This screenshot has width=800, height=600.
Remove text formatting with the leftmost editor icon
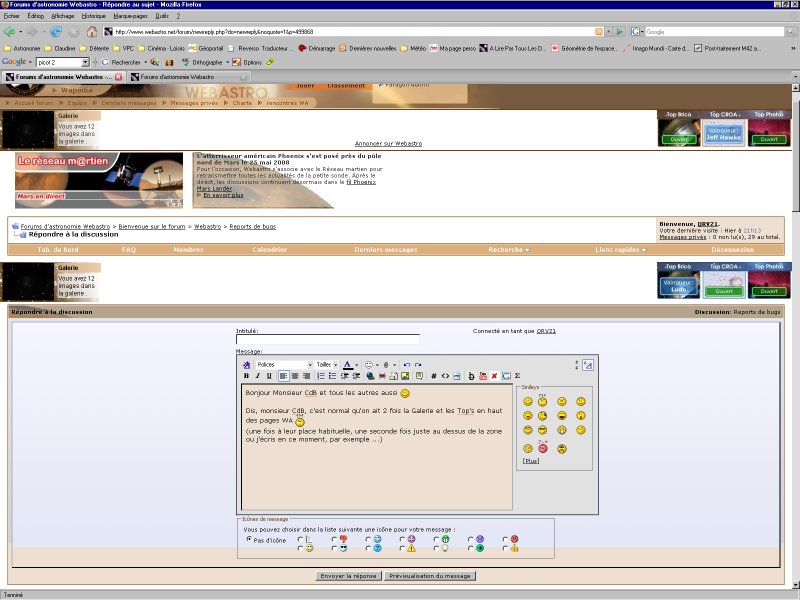tap(246, 365)
